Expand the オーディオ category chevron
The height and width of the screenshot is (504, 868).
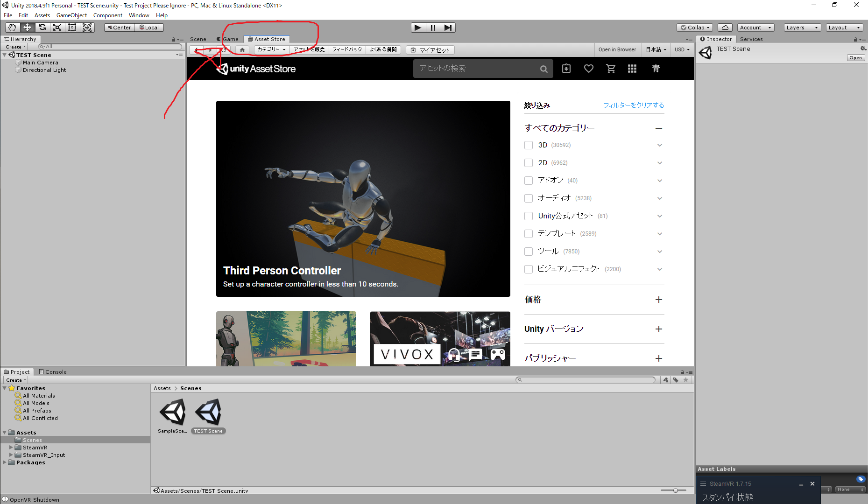(x=660, y=198)
